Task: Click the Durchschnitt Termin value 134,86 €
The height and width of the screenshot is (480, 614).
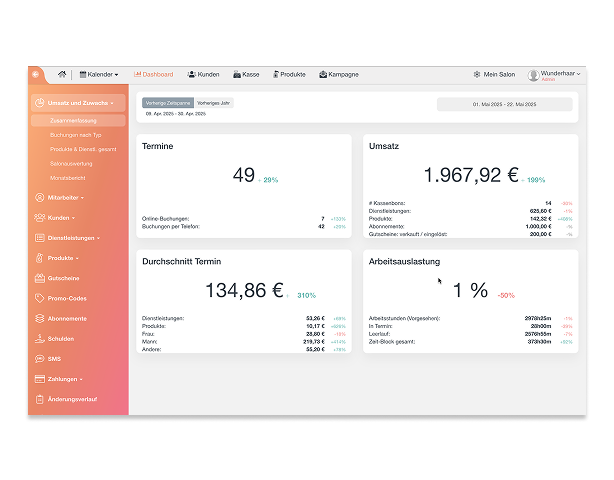Action: point(244,290)
